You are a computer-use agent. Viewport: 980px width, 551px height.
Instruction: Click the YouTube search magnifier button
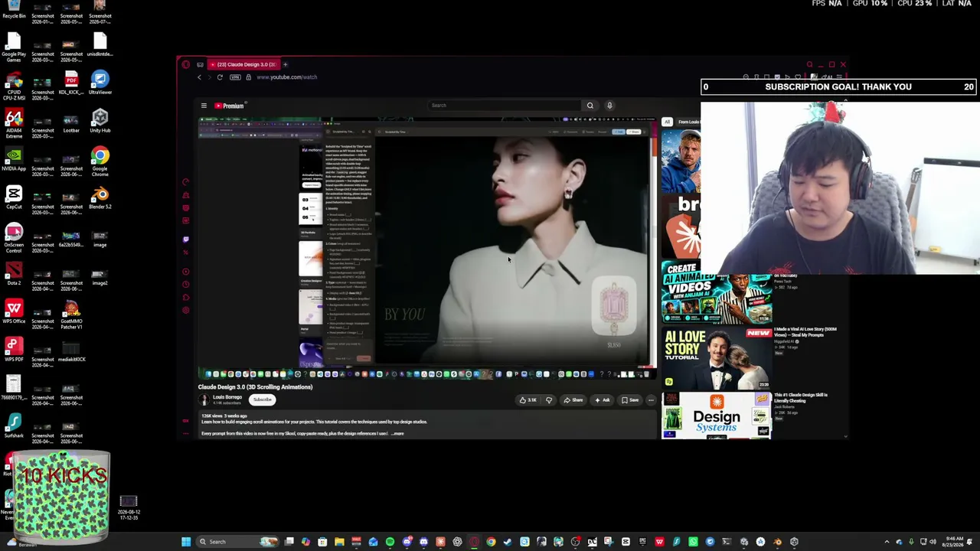(x=590, y=106)
